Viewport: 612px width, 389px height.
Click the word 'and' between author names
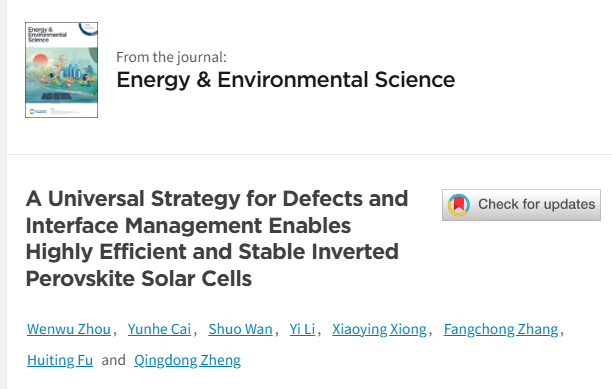pos(113,360)
